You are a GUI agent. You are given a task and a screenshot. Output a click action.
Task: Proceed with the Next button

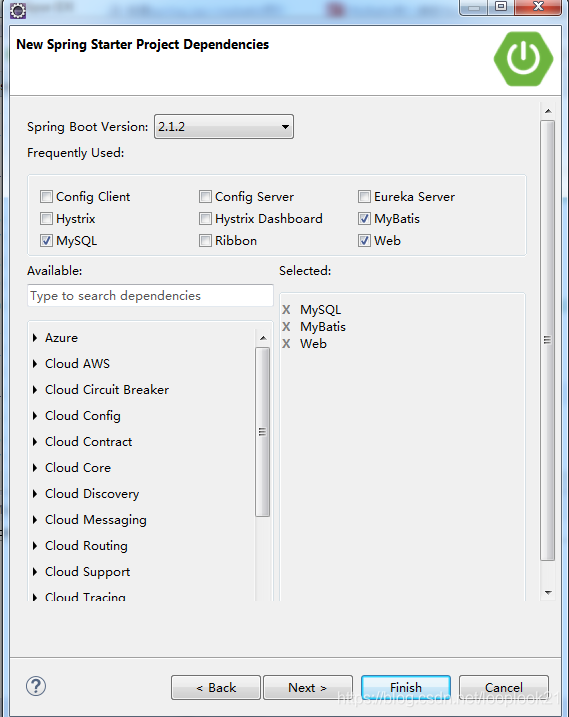tap(308, 687)
